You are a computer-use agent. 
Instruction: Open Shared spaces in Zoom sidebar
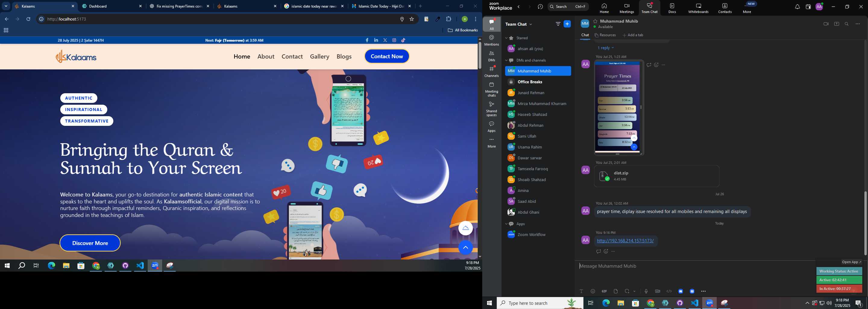(492, 109)
